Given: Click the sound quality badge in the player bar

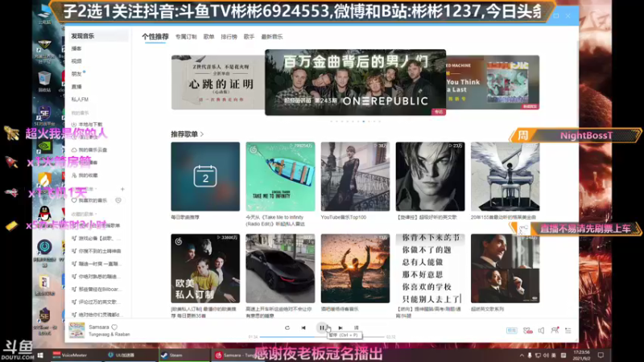Looking at the screenshot, I should (x=512, y=331).
